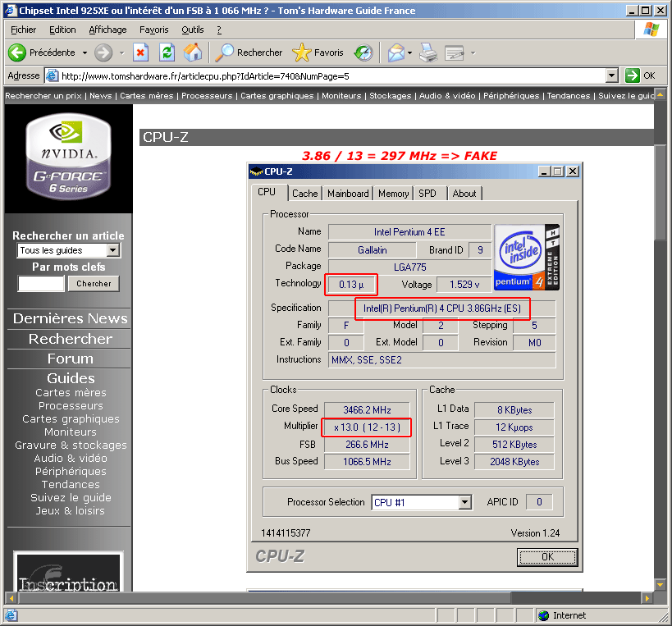Click the horizontal scrollbar thumb
This screenshot has width=672, height=626.
coord(265,598)
